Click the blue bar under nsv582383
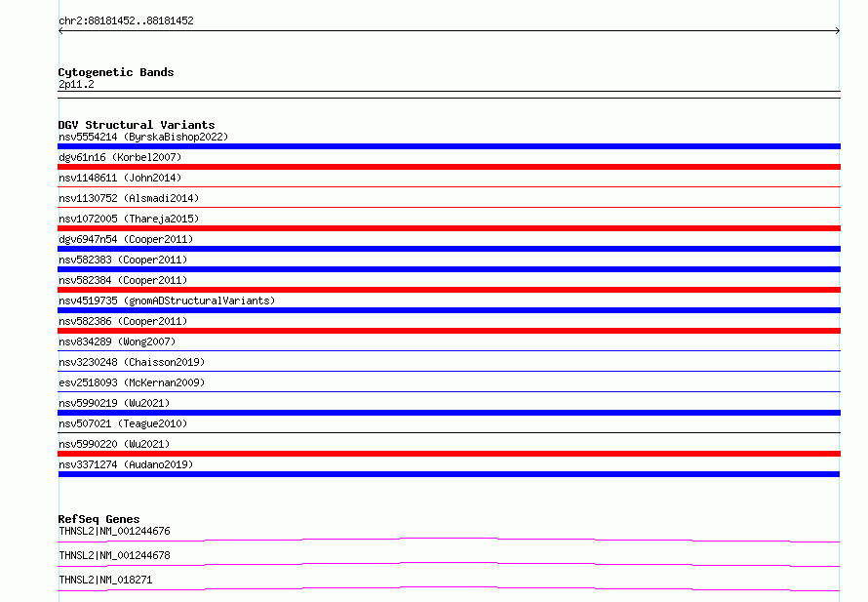Viewport: 868px width, 602px height. pyautogui.click(x=449, y=269)
